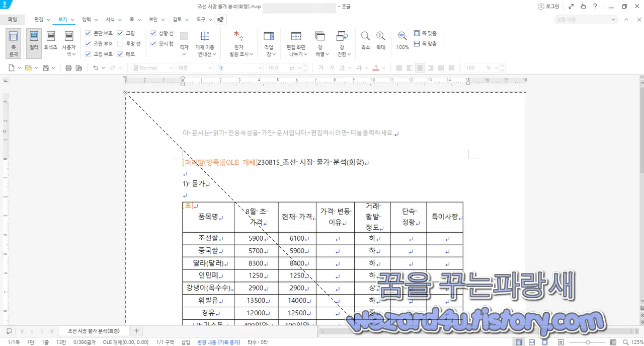Expand the 찾을 내용 search dropdown

pyautogui.click(x=613, y=20)
